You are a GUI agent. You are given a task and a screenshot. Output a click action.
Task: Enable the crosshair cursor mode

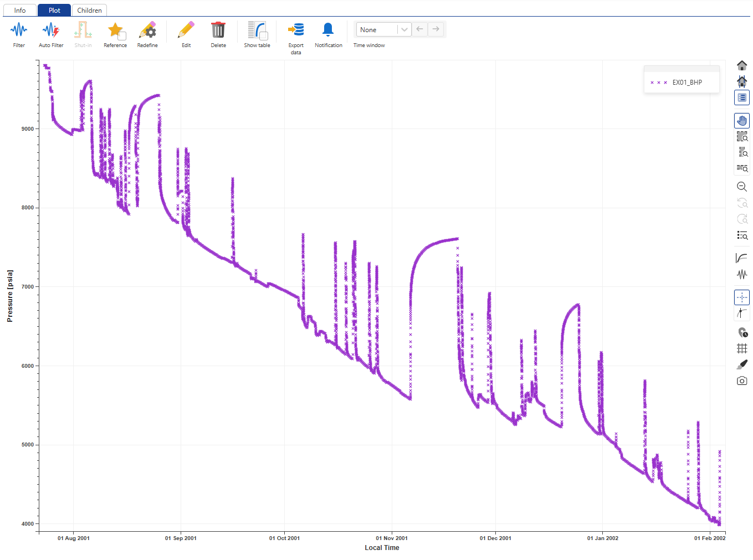tap(742, 297)
